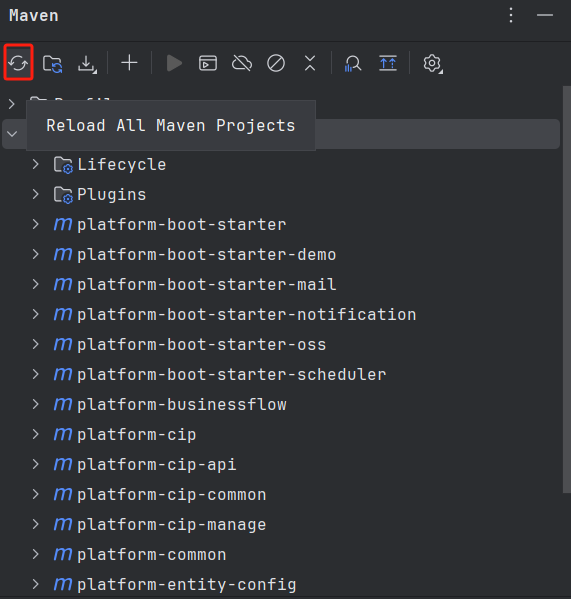Expand platform-boot-starter module chevron

coord(36,224)
